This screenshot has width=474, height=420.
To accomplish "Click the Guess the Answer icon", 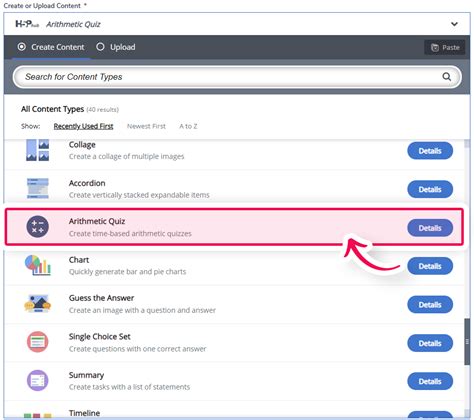I will point(38,304).
